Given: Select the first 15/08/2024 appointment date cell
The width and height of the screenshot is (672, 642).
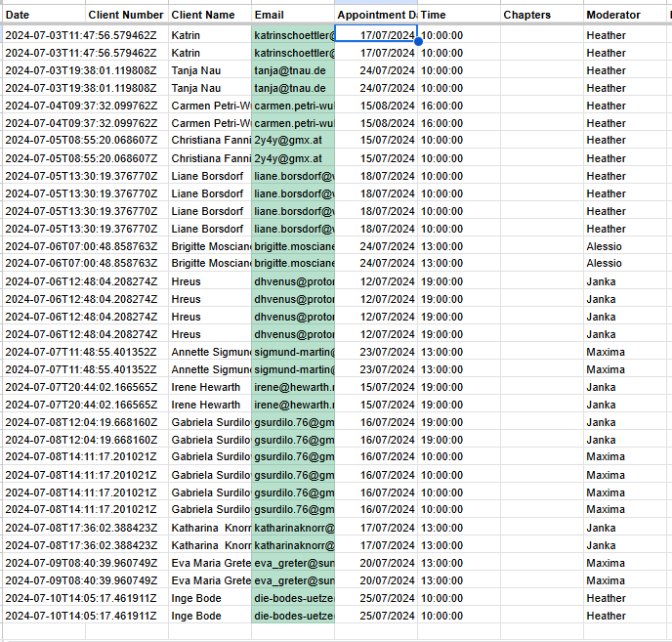Looking at the screenshot, I should 376,106.
